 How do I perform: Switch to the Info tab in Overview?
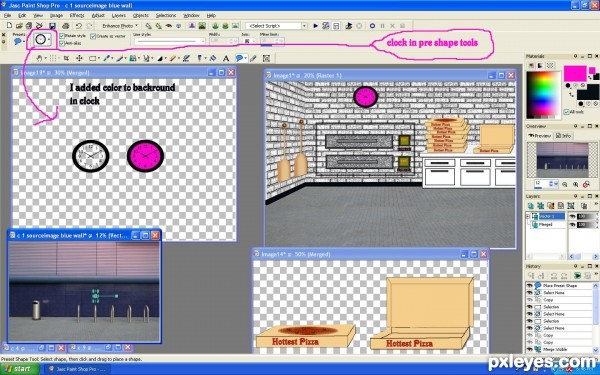[x=563, y=135]
